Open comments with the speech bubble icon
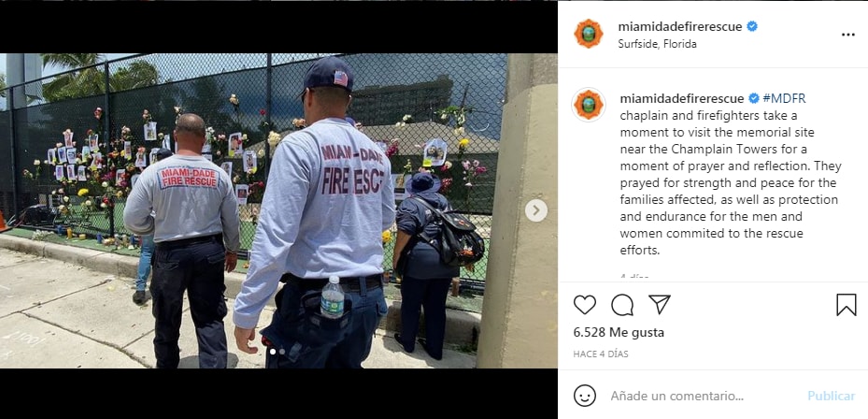 622,305
